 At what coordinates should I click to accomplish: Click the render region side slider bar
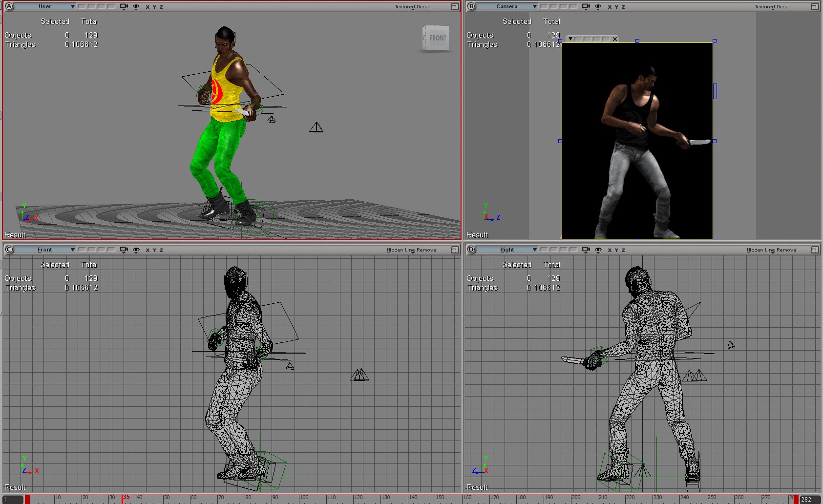coord(715,91)
